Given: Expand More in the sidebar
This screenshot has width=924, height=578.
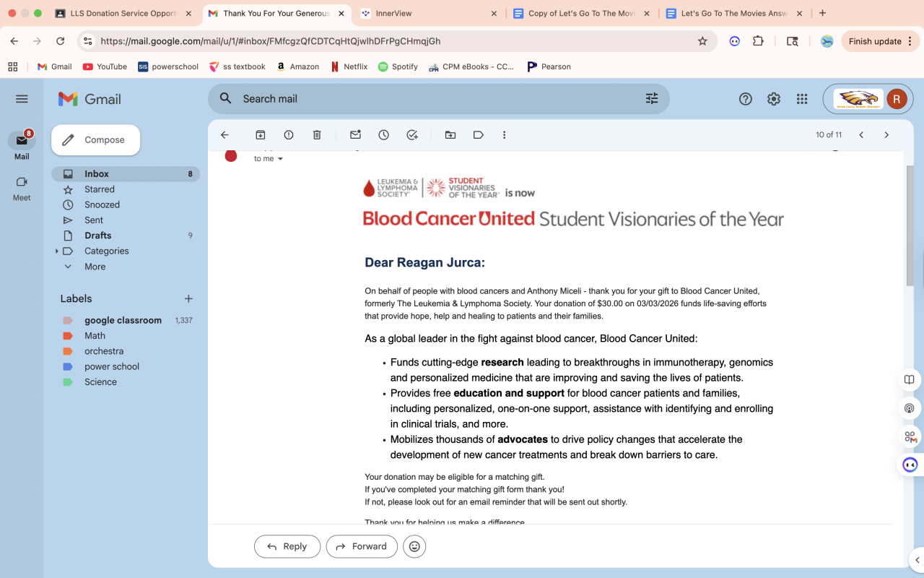Looking at the screenshot, I should click(x=68, y=267).
